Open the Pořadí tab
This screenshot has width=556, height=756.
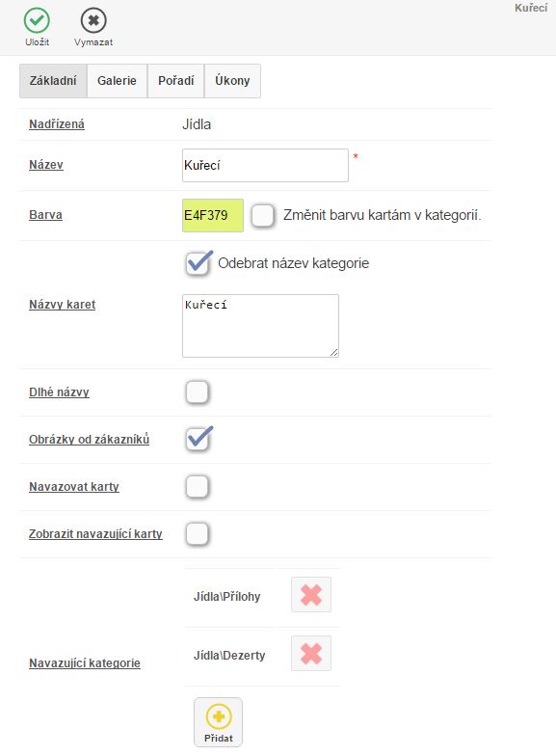175,81
